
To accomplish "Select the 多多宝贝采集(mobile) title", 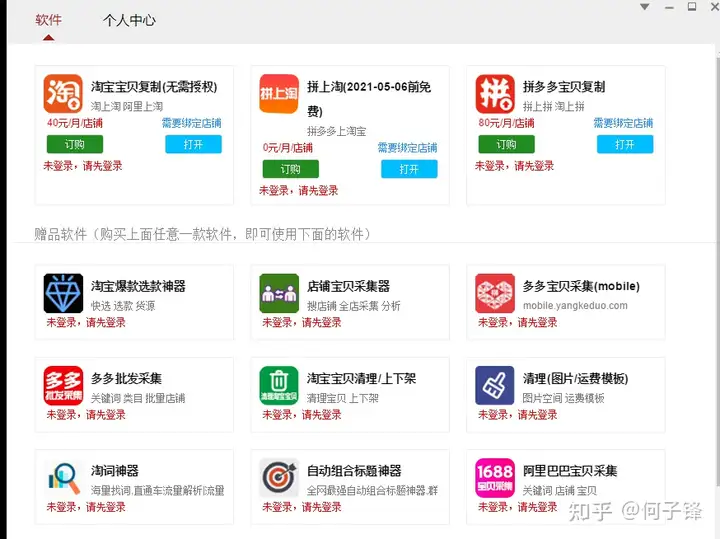I will (581, 286).
